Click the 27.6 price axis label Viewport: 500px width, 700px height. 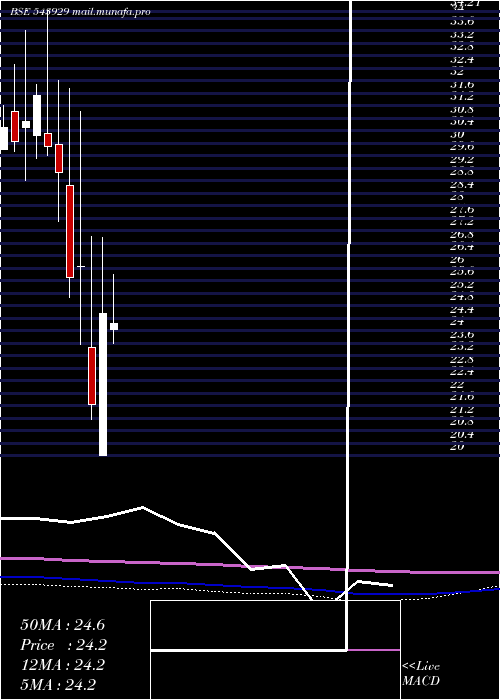pyautogui.click(x=462, y=209)
